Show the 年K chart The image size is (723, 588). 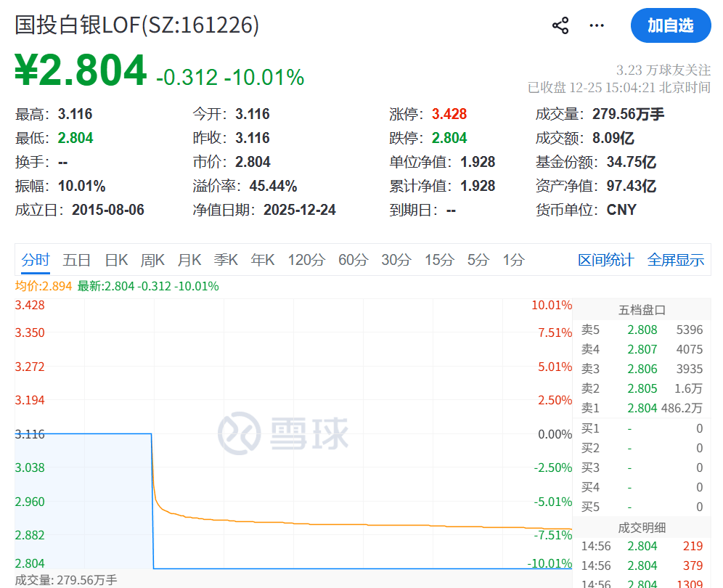(x=263, y=260)
